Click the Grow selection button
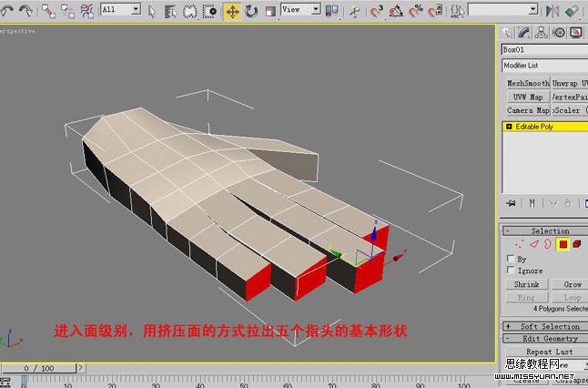588x388 pixels. (x=571, y=284)
